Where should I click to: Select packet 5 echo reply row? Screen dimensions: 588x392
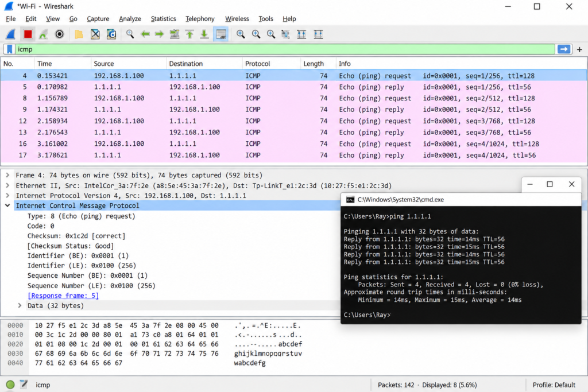click(293, 87)
